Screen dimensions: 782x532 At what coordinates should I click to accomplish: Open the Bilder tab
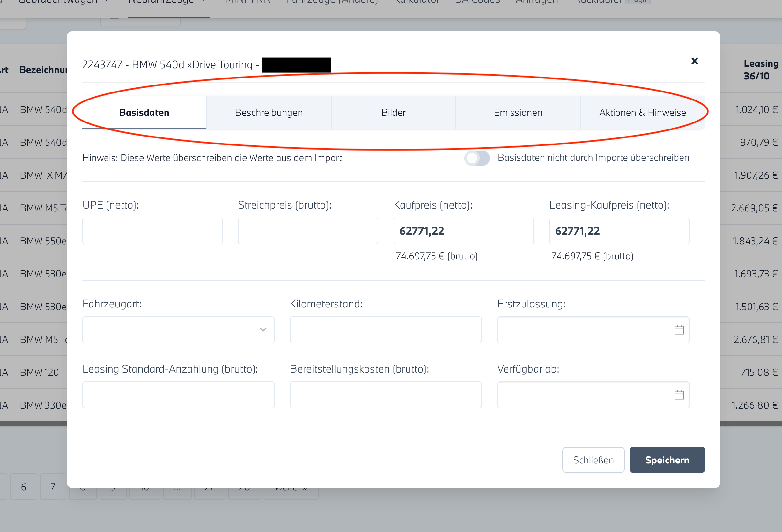coord(393,112)
